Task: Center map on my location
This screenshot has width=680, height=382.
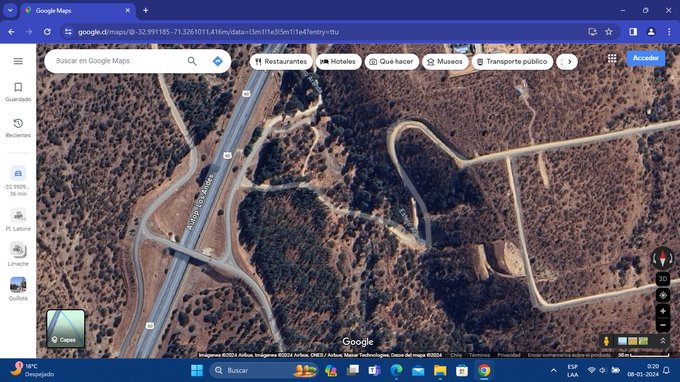Action: [663, 295]
